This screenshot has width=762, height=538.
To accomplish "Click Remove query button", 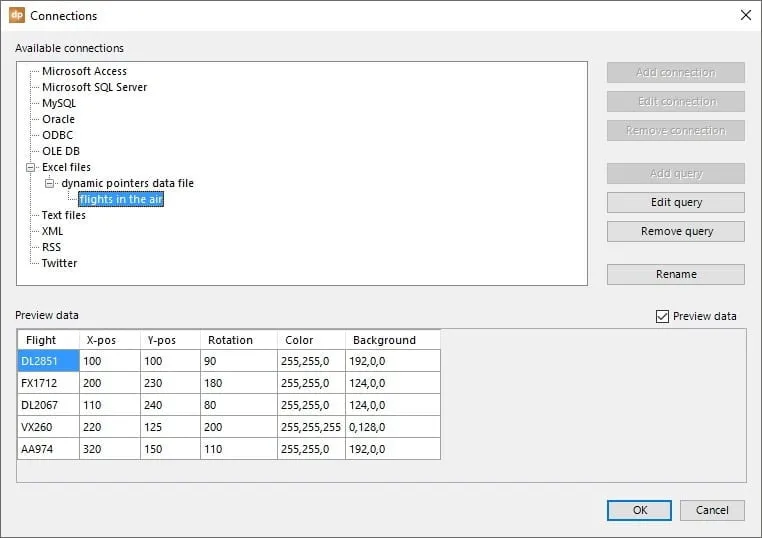I will point(675,232).
